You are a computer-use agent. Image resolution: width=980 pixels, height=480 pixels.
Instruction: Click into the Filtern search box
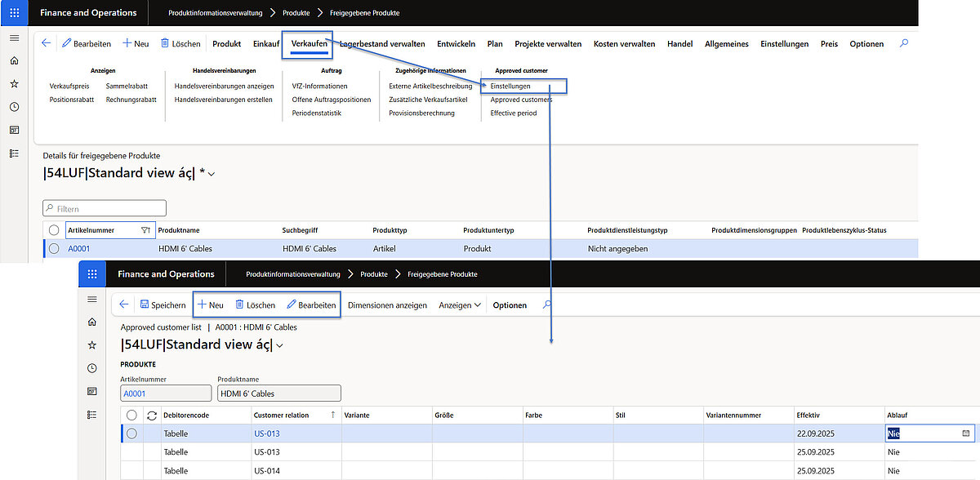tap(105, 208)
